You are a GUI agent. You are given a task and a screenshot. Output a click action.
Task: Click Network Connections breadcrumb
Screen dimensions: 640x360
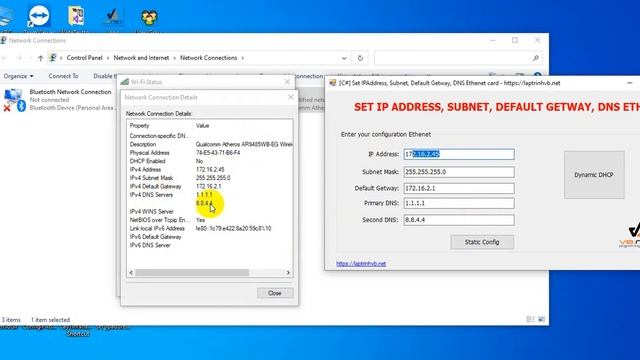(x=209, y=58)
